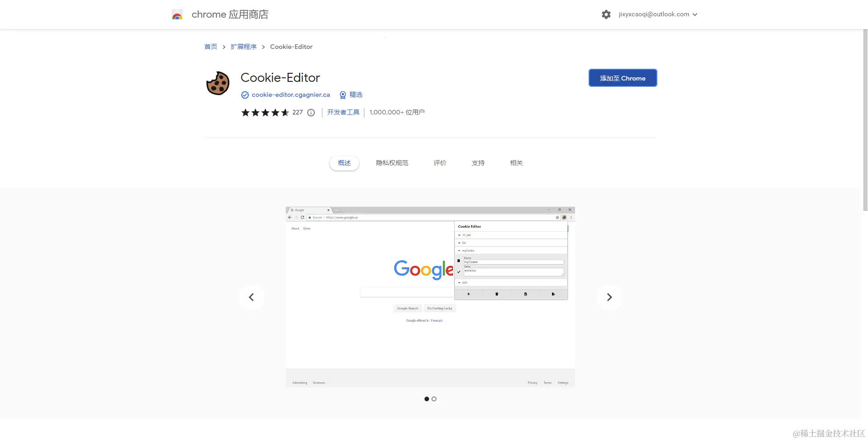Click the page vertical scrollbar
Viewport: 868px width, 441px height.
(x=865, y=120)
